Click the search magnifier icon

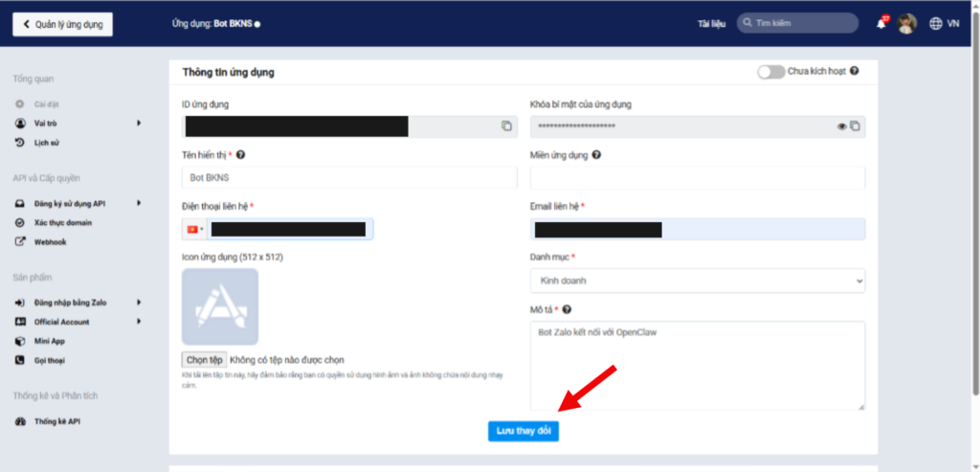pos(747,23)
